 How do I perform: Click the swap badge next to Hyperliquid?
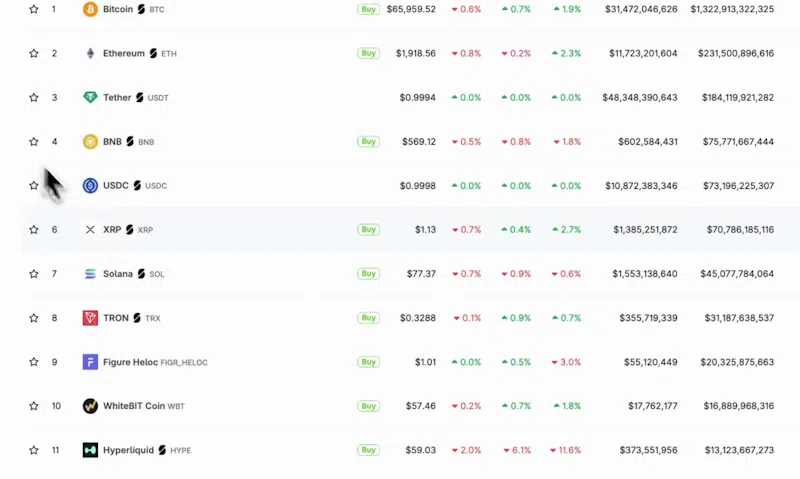pos(162,450)
